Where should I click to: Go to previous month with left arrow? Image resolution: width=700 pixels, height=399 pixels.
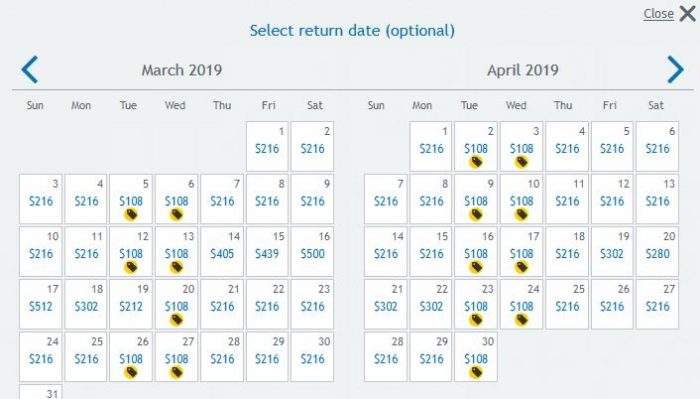coord(30,70)
